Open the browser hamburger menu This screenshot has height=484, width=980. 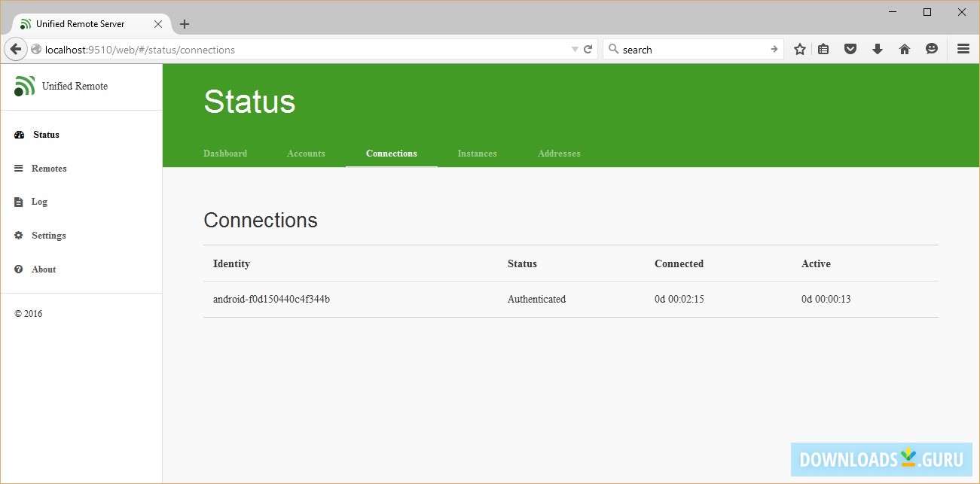pos(963,49)
